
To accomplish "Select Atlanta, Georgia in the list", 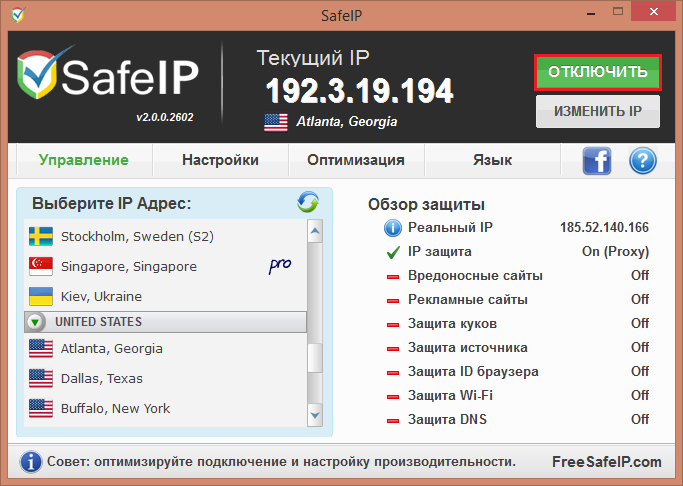I will (166, 348).
